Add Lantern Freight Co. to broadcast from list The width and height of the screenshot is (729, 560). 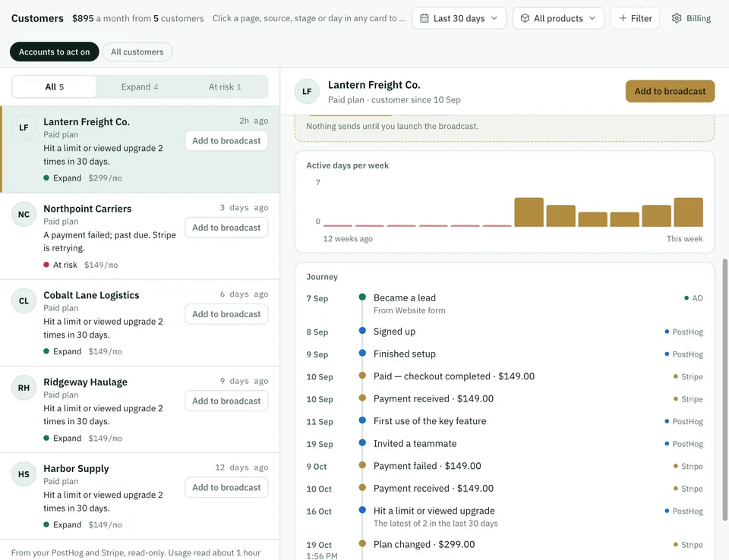(226, 141)
